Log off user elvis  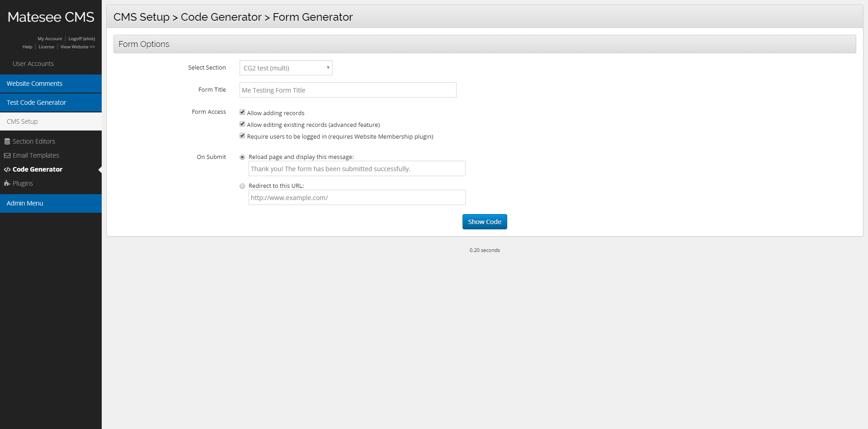tap(81, 39)
